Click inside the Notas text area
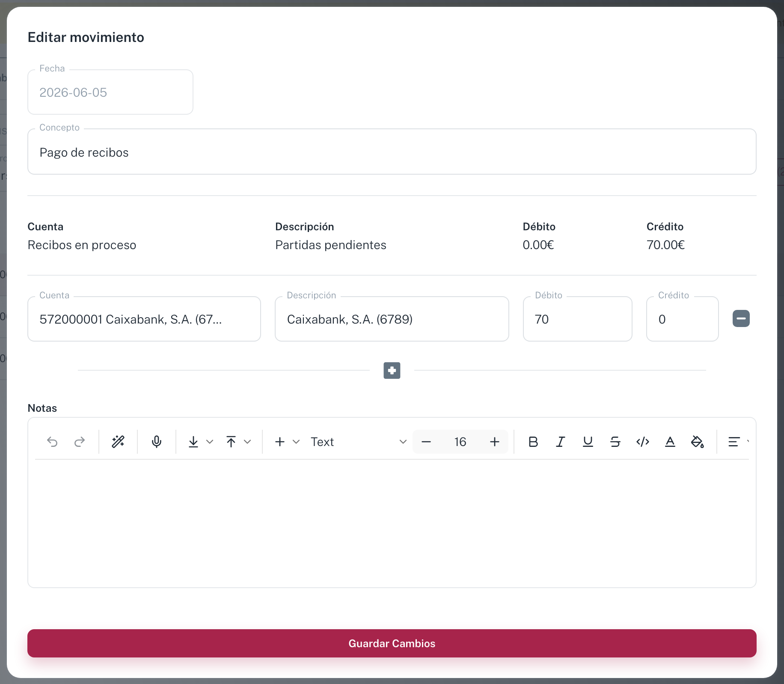The height and width of the screenshot is (684, 784). coord(392,522)
